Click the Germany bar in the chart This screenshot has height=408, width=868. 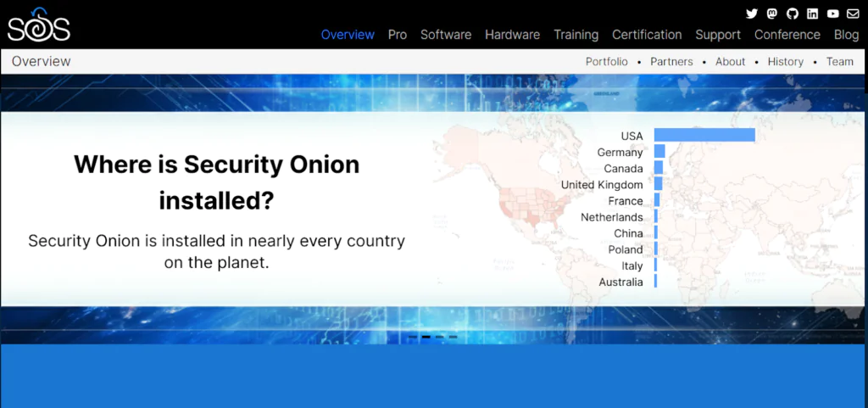(659, 151)
